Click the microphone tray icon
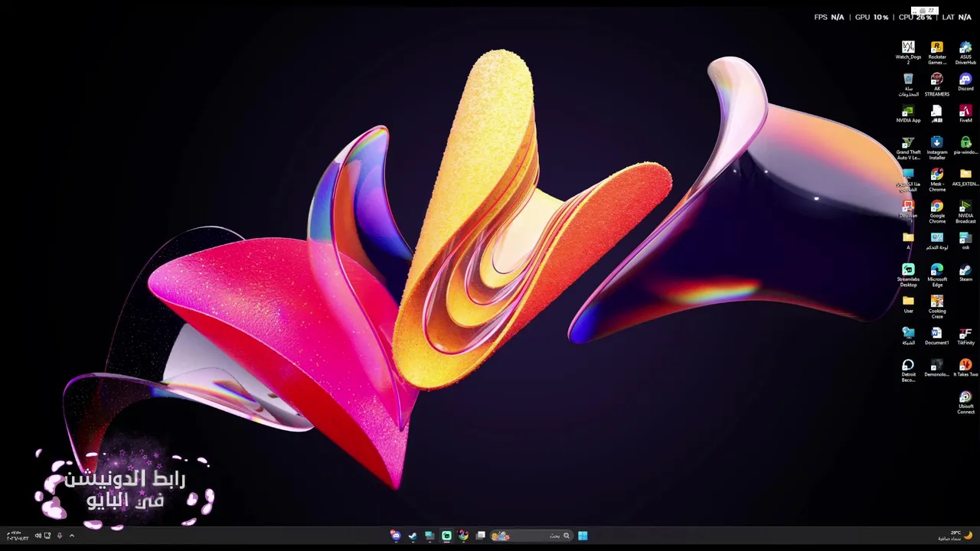 pyautogui.click(x=59, y=536)
